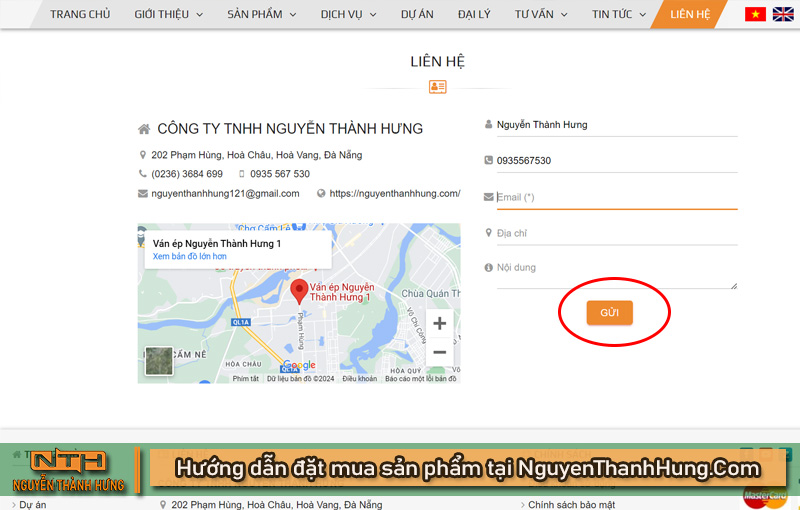Click the Google logo on the map

click(x=299, y=365)
